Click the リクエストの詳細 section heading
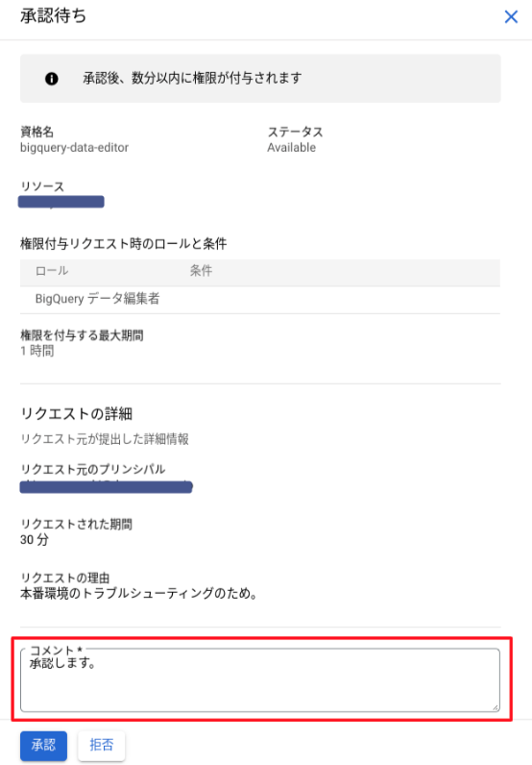Screen dimensions: 532x765 [77, 413]
